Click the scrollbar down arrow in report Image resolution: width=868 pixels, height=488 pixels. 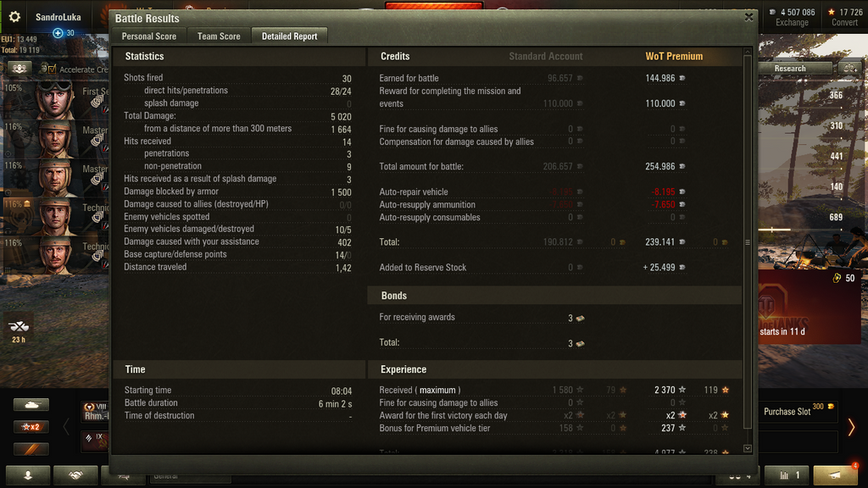point(748,449)
